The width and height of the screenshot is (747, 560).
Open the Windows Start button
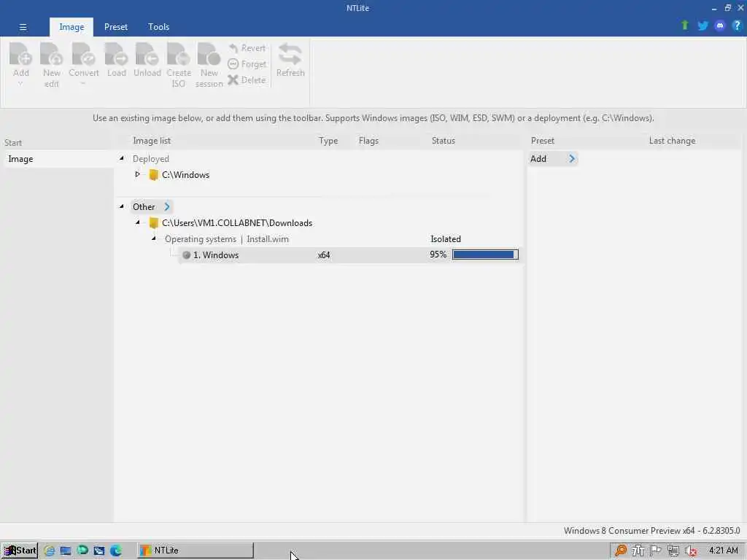(19, 551)
